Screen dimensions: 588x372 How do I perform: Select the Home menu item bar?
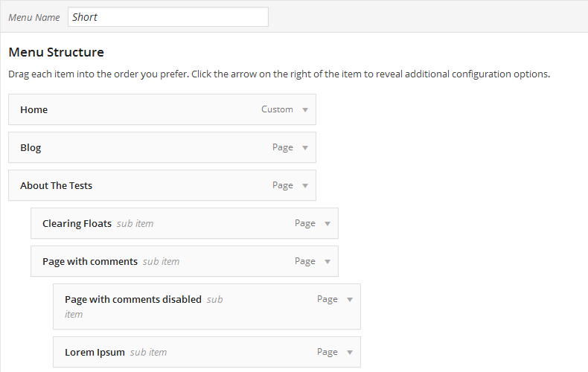(162, 109)
